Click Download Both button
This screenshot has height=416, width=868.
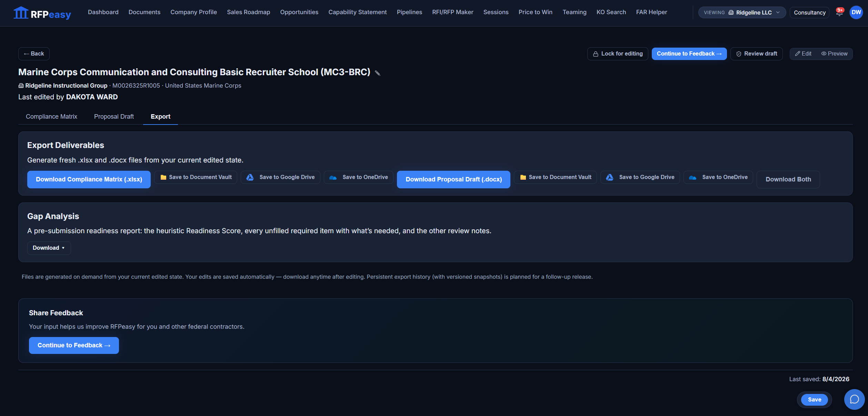(788, 179)
